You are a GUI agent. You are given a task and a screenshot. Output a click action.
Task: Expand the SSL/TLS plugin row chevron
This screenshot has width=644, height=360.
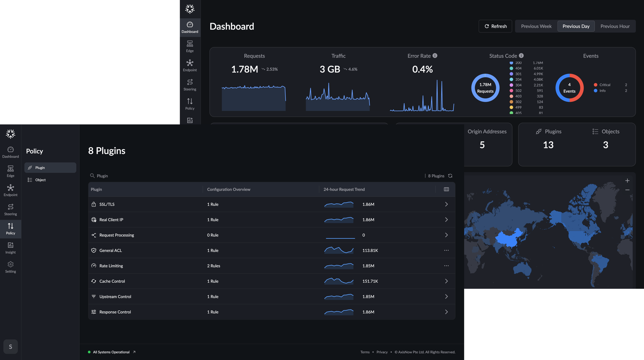(x=446, y=204)
